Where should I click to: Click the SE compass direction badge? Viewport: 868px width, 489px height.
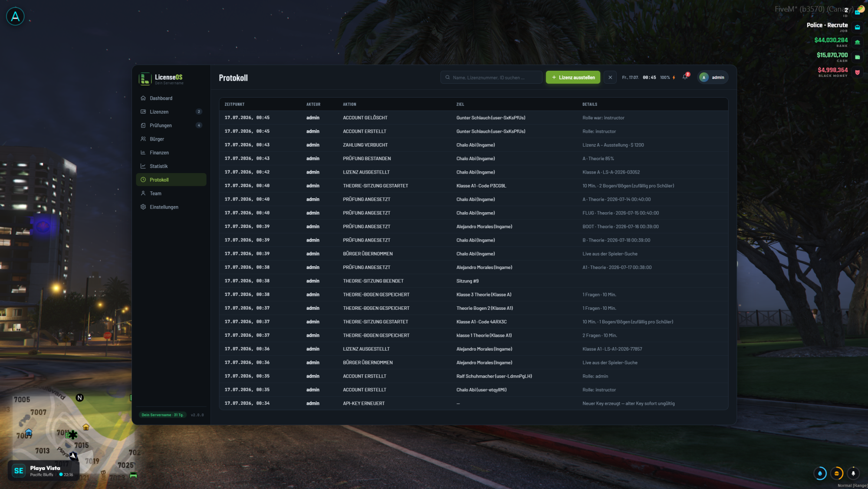[19, 471]
